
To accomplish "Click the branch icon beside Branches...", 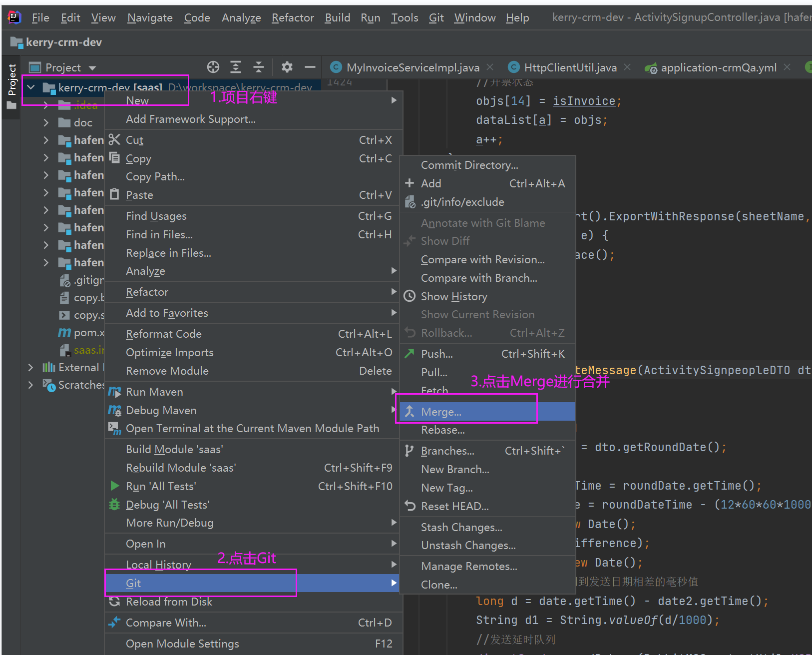I will coord(409,451).
